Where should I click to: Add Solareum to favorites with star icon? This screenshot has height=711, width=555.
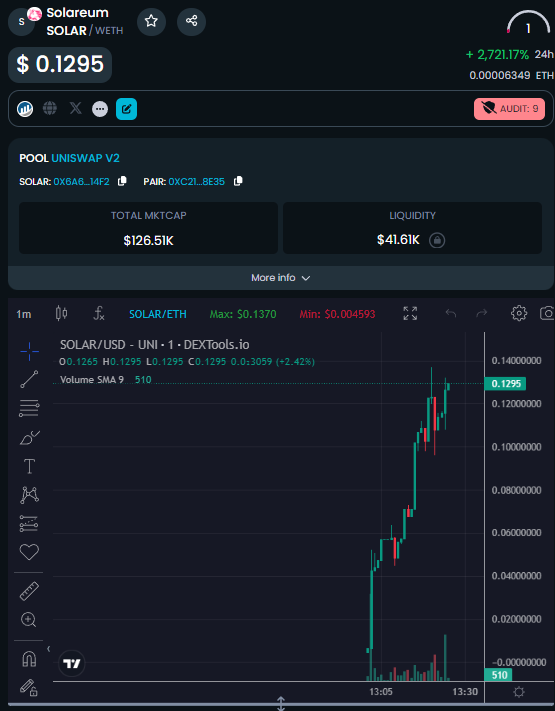click(151, 21)
